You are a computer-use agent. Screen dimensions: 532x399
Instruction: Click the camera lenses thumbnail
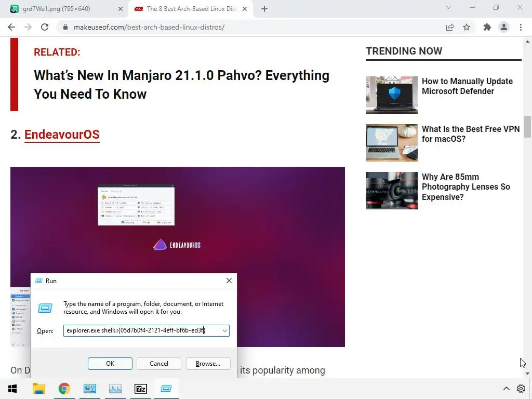point(392,191)
